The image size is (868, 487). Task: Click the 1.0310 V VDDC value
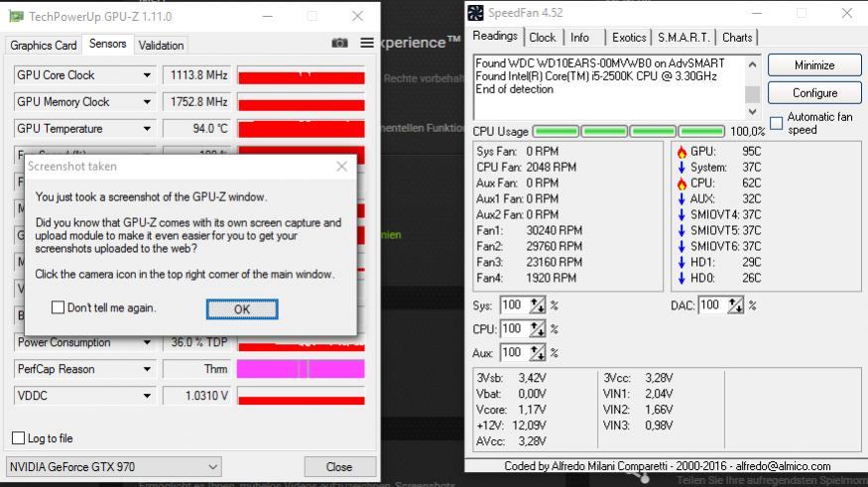point(196,396)
